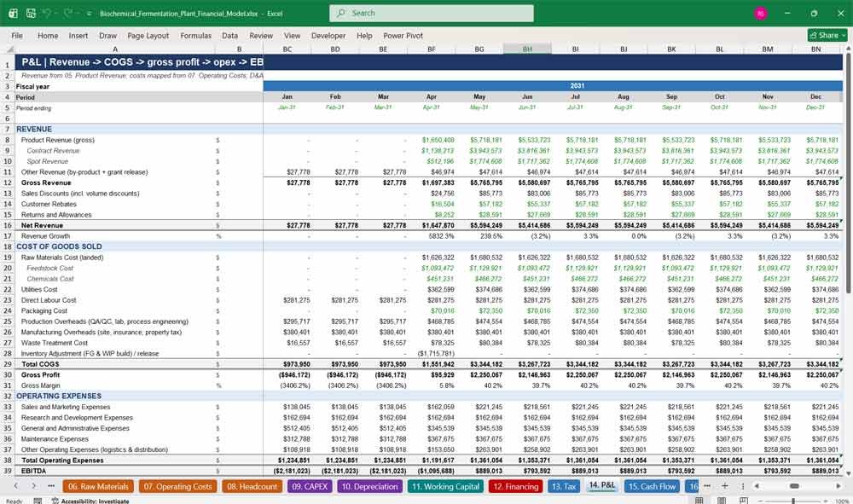Switch to the 08. Headcount sheet
Image resolution: width=853 pixels, height=504 pixels.
(x=252, y=487)
